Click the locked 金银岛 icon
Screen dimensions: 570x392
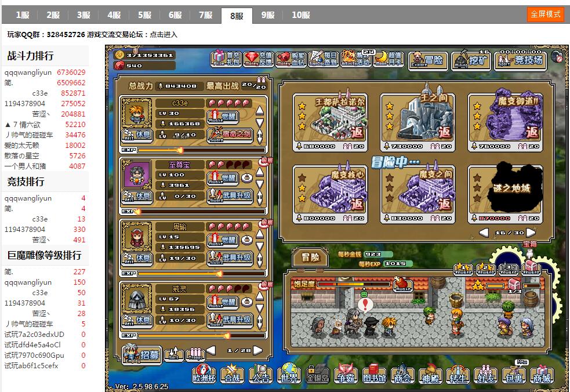click(317, 373)
